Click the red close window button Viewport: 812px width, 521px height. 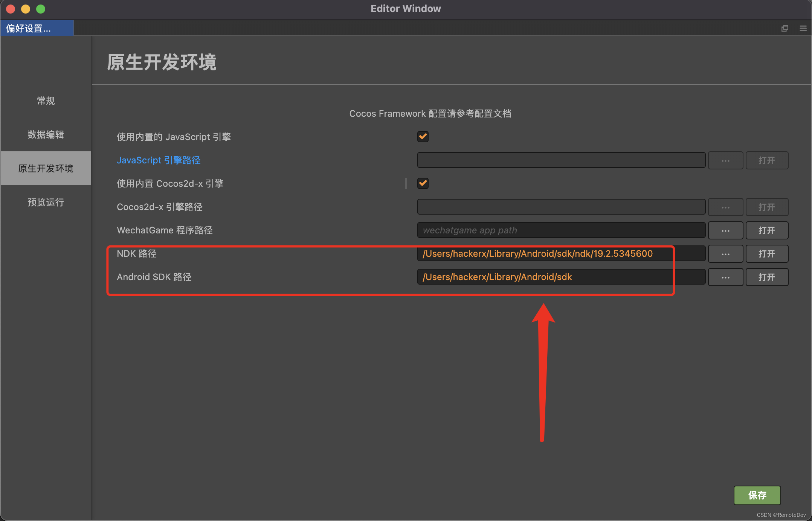pyautogui.click(x=11, y=9)
